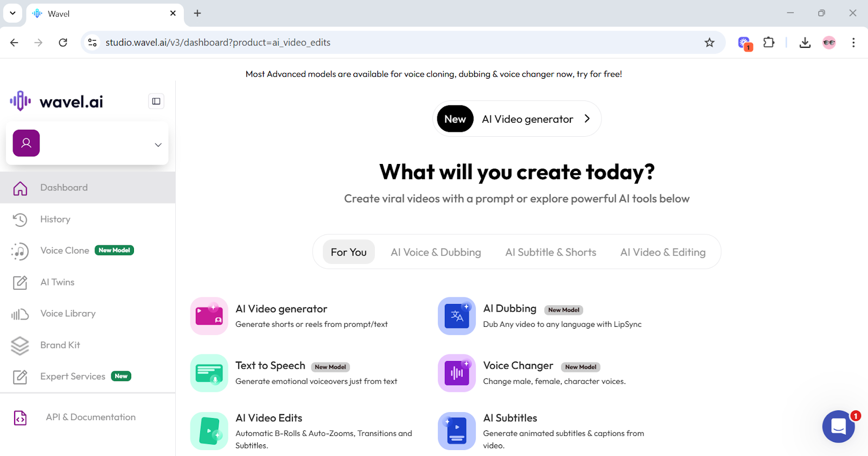This screenshot has height=456, width=868.
Task: Click the New Model badge beside Voice Clone
Action: [x=114, y=250]
